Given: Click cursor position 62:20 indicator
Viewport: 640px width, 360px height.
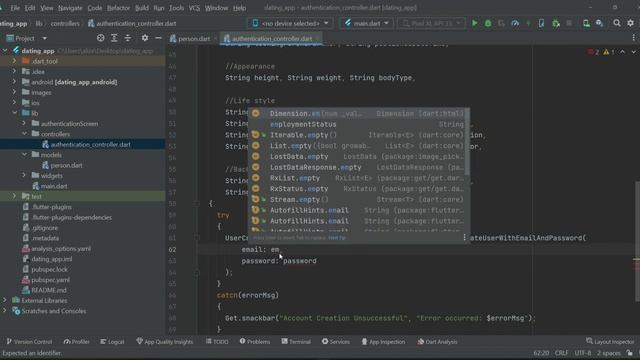Looking at the screenshot, I should [x=541, y=353].
